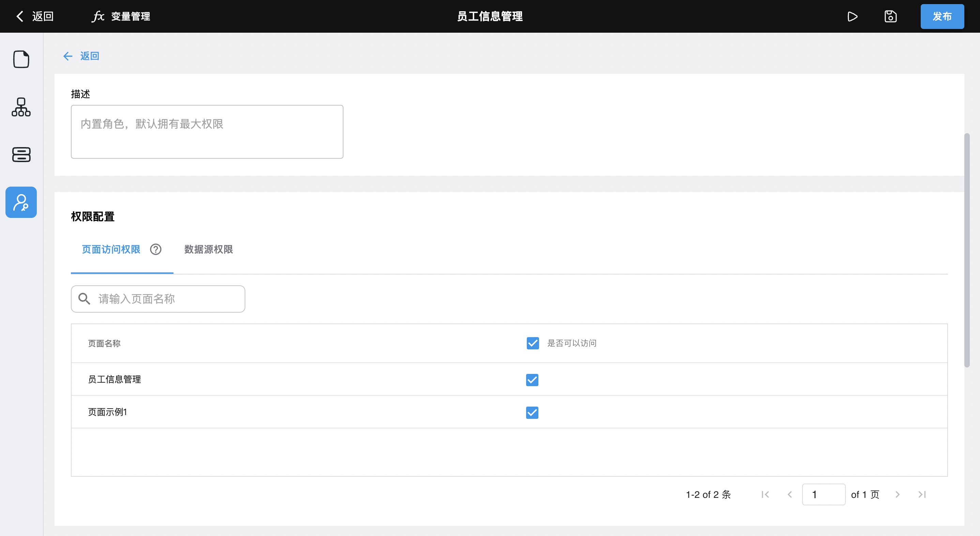Open the hierarchy tree icon in sidebar
Viewport: 980px width, 536px height.
[x=21, y=107]
